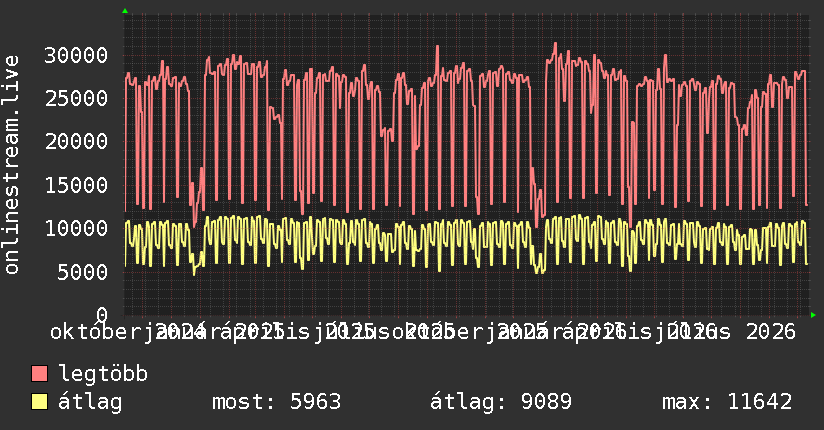Click the max: 11642 statistic
The height and width of the screenshot is (430, 824).
coord(727,402)
